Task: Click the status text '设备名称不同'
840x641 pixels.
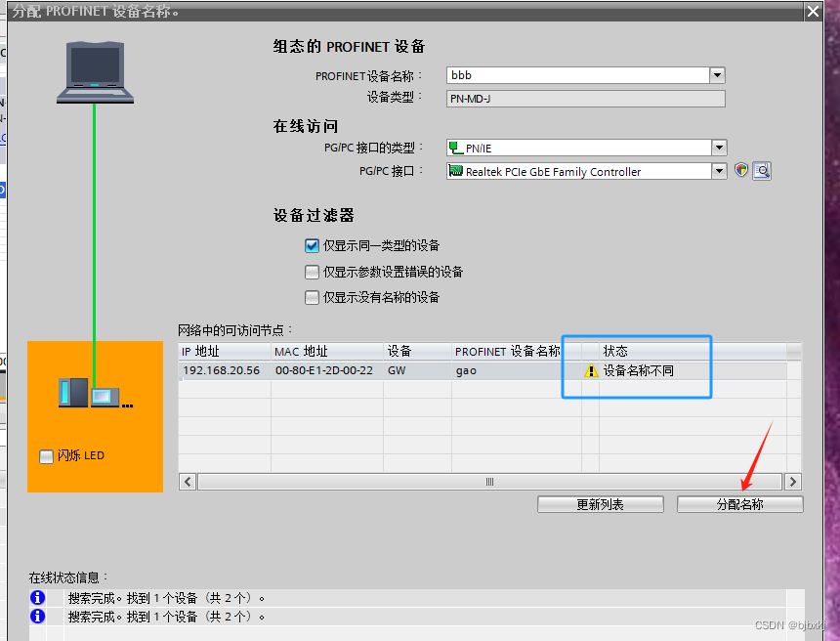Action: point(638,371)
